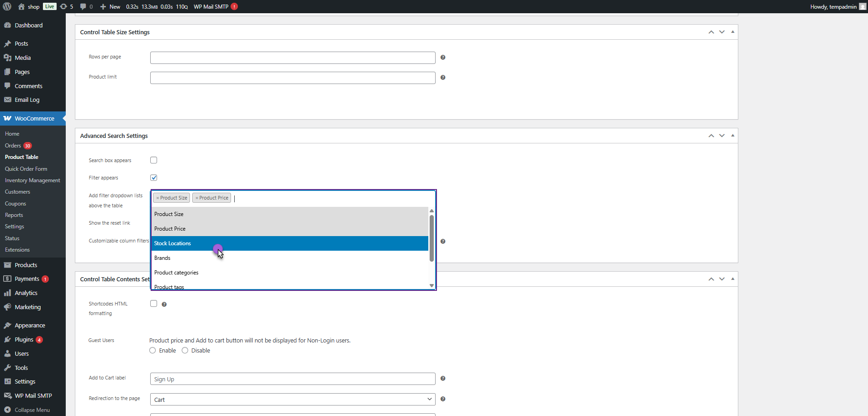Click the Collapse Menu link
868x416 pixels.
coord(32,410)
